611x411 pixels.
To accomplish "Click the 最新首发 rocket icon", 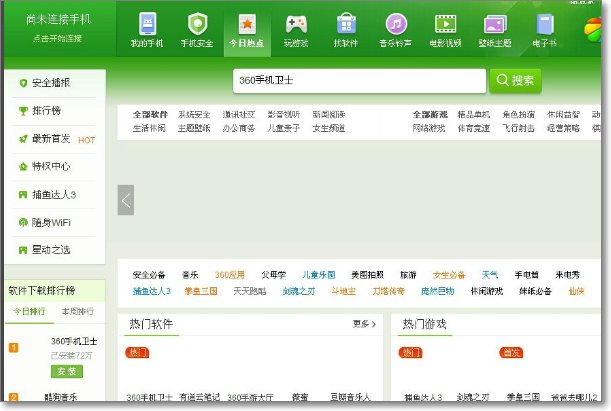I will pos(23,139).
